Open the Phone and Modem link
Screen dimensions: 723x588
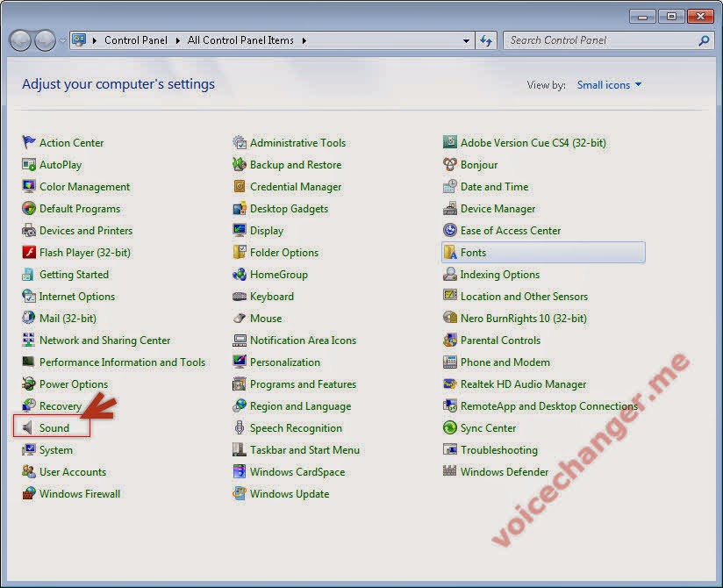coord(505,362)
